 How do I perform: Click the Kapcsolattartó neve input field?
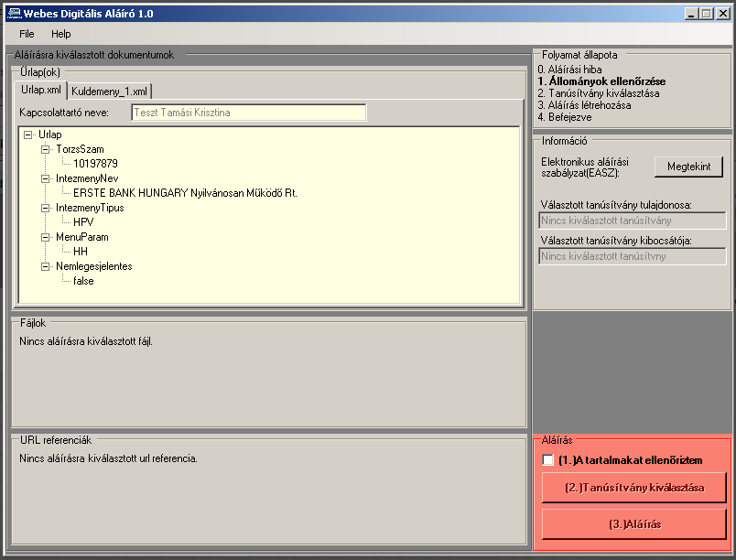pyautogui.click(x=249, y=113)
